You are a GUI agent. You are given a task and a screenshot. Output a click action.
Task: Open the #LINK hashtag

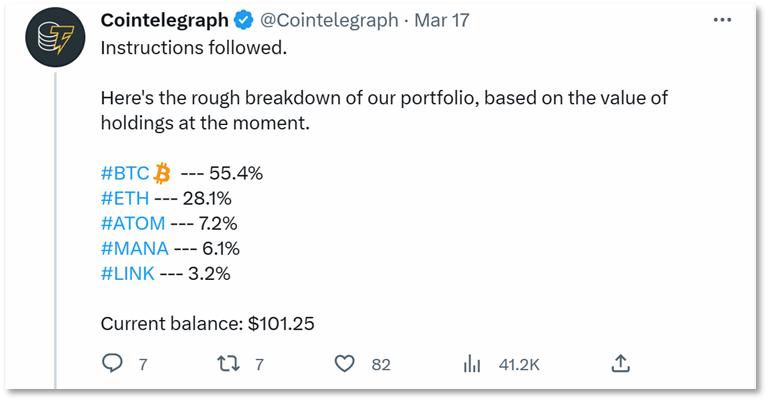click(x=128, y=274)
